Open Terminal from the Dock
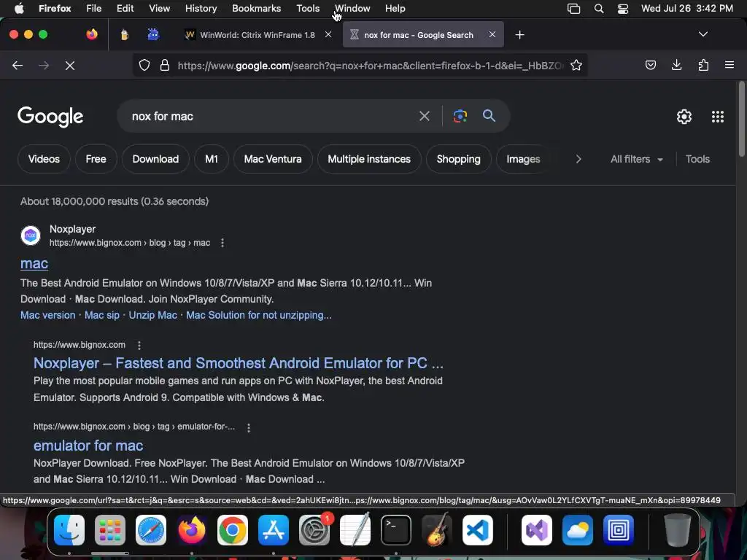747x560 pixels. (396, 530)
